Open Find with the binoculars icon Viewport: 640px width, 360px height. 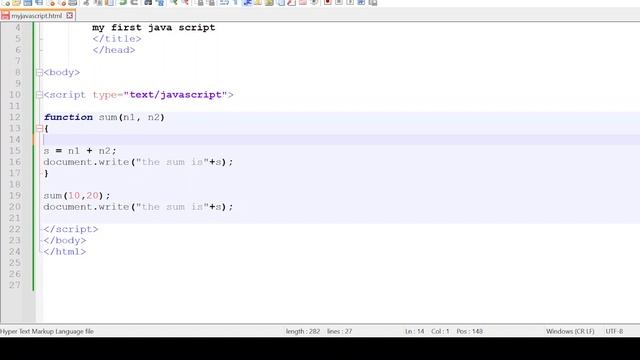pos(148,3)
